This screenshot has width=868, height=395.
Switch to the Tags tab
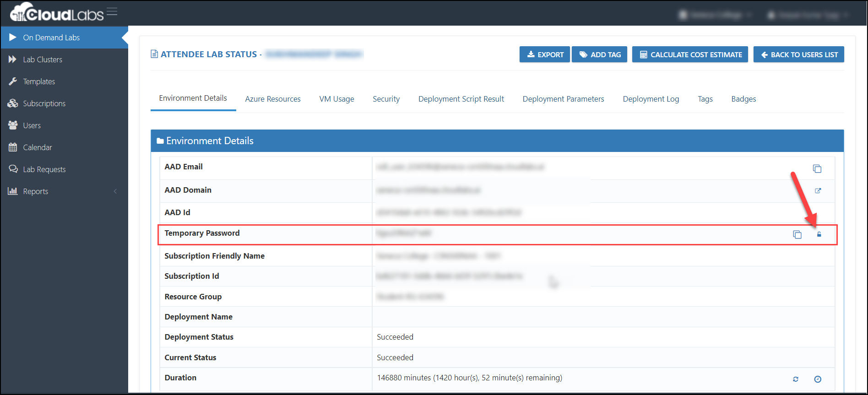coord(705,99)
